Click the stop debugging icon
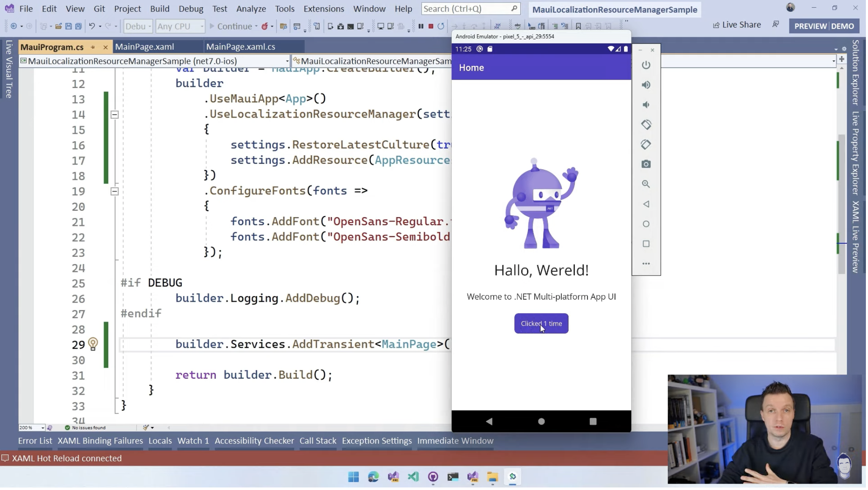The height and width of the screenshot is (490, 868). click(x=430, y=26)
